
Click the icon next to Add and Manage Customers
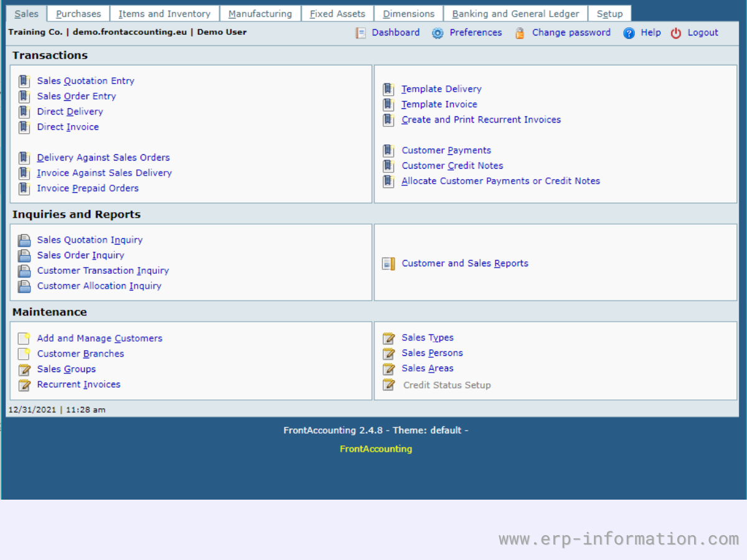24,338
